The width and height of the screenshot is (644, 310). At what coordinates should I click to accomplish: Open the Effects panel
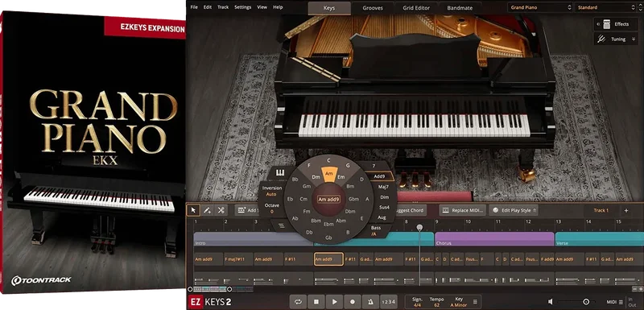pos(617,24)
